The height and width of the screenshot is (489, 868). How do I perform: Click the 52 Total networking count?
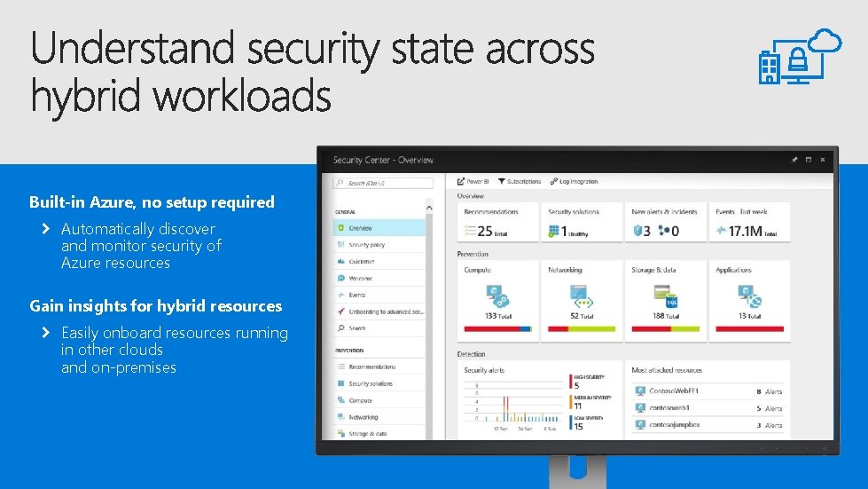click(x=582, y=316)
